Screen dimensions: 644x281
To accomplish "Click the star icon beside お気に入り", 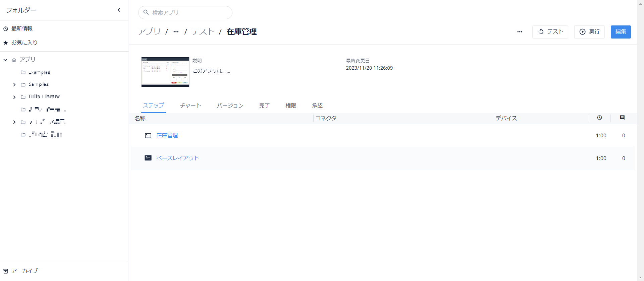I will pyautogui.click(x=6, y=43).
